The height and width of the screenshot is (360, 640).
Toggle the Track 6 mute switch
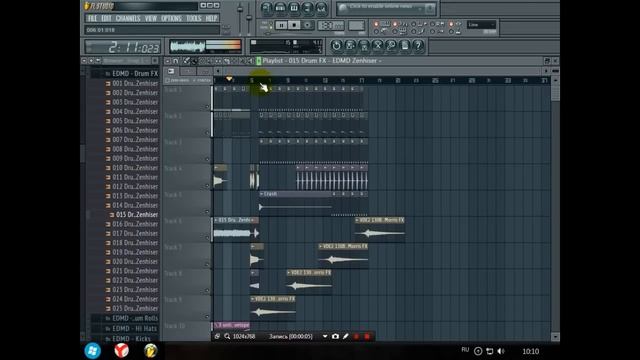pos(207,238)
